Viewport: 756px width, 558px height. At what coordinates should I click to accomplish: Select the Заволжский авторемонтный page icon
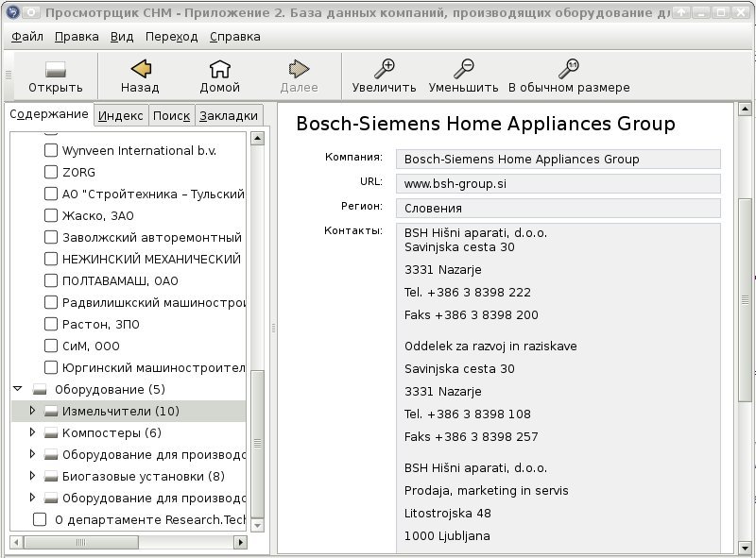[51, 237]
